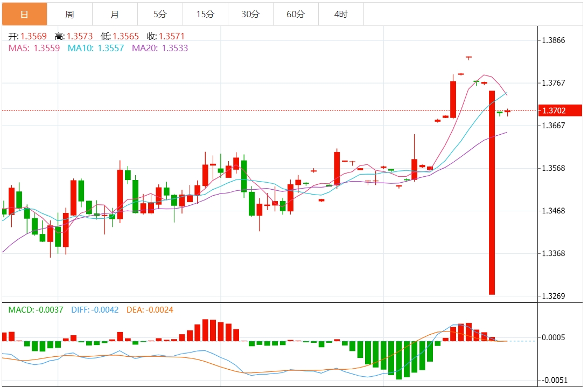Click the current price tag 1.3702
588x387 pixels.
[560, 110]
